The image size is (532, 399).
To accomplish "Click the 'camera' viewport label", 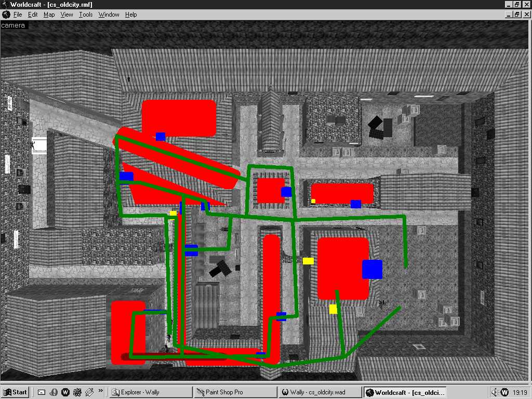I will (13, 25).
